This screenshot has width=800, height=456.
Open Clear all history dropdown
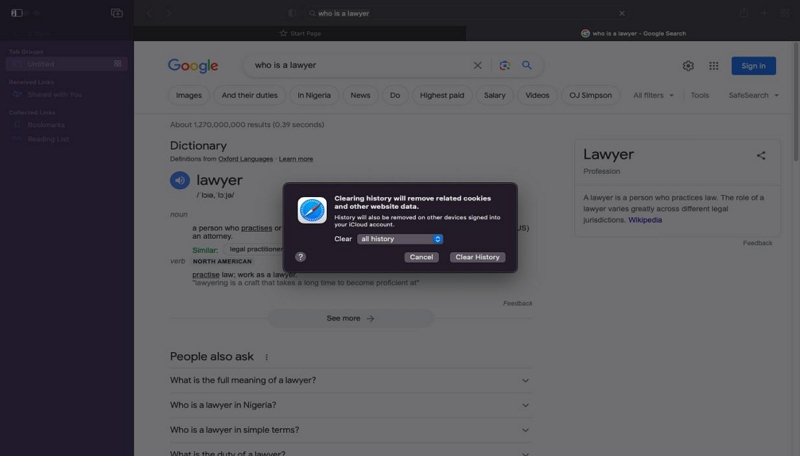click(x=400, y=239)
